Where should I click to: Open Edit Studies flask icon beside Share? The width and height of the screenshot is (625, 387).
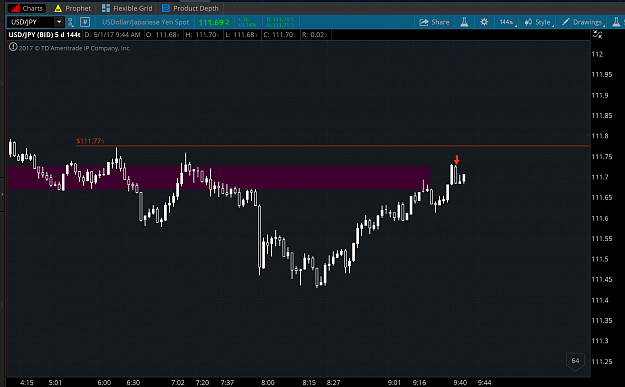[x=464, y=22]
